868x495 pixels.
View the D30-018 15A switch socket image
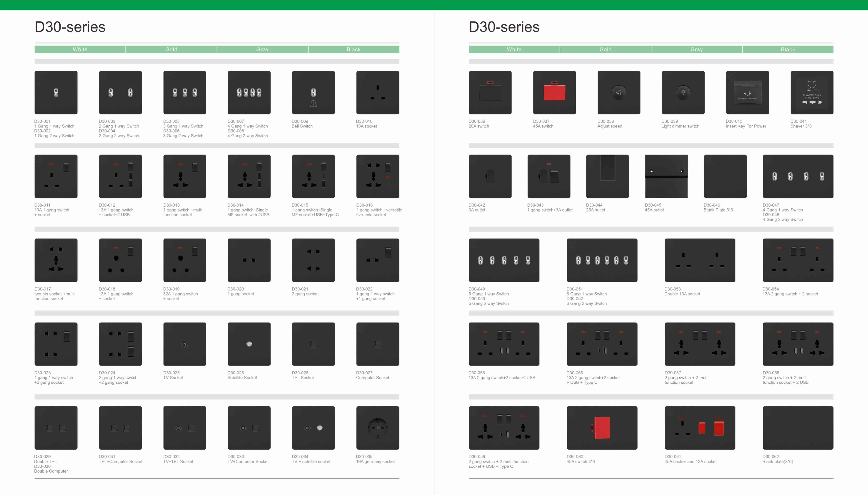[120, 260]
